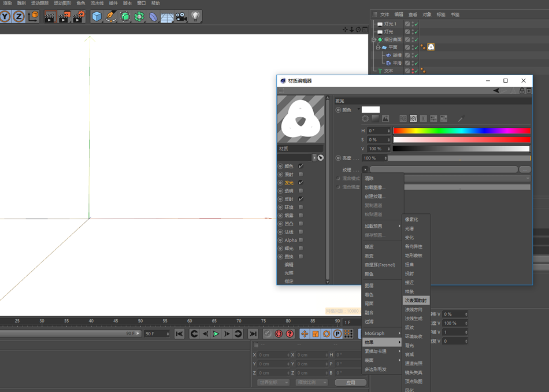Click the material editor back arrow
549x392 pixels.
click(x=497, y=91)
